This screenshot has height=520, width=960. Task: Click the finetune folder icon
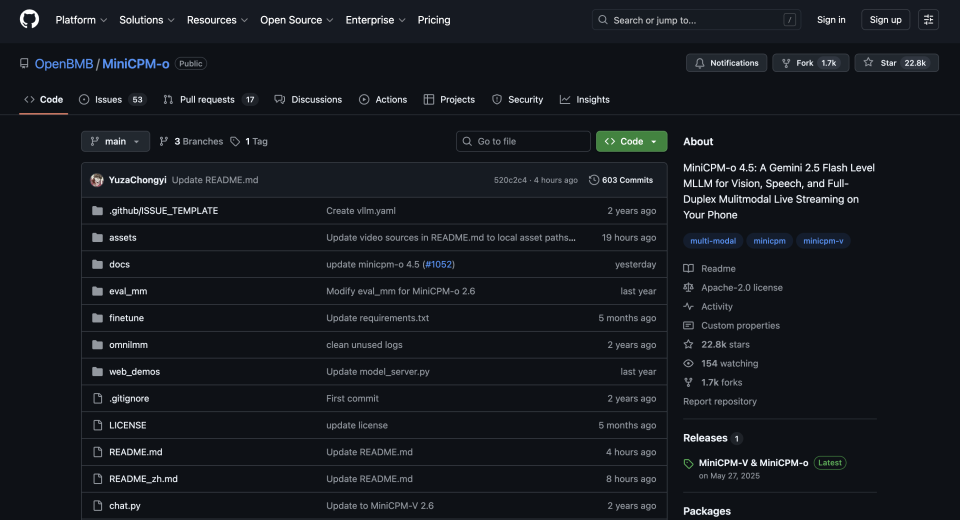point(97,318)
